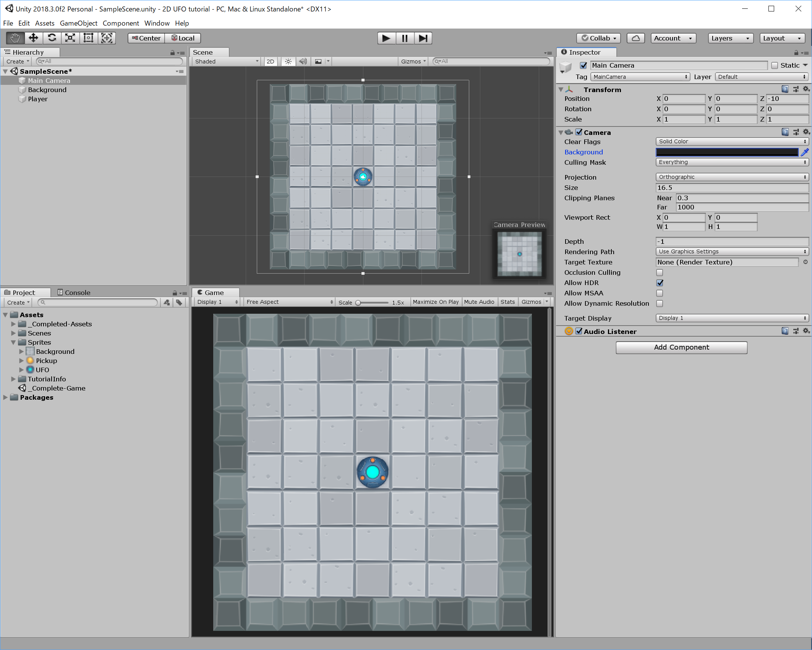Toggle the Static checkbox
Viewport: 812px width, 650px height.
pyautogui.click(x=775, y=65)
